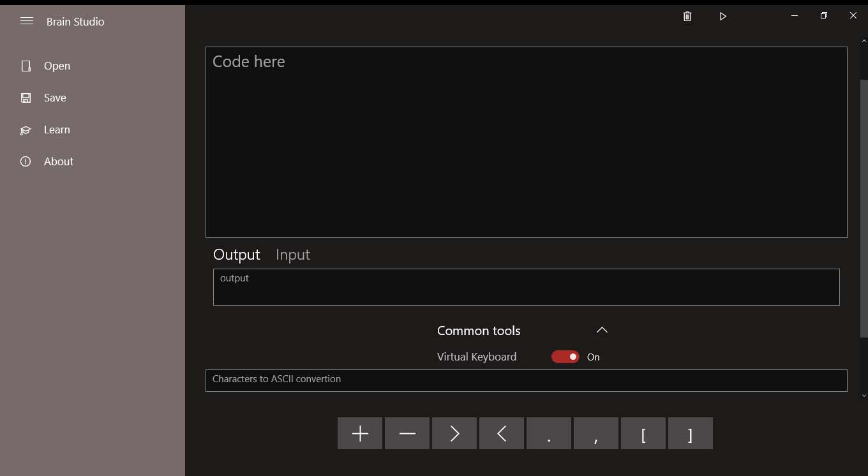Insert a closing square bracket

point(690,434)
